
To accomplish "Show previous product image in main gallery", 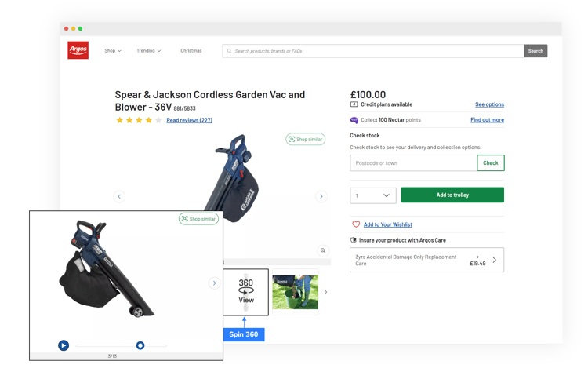I will 119,196.
